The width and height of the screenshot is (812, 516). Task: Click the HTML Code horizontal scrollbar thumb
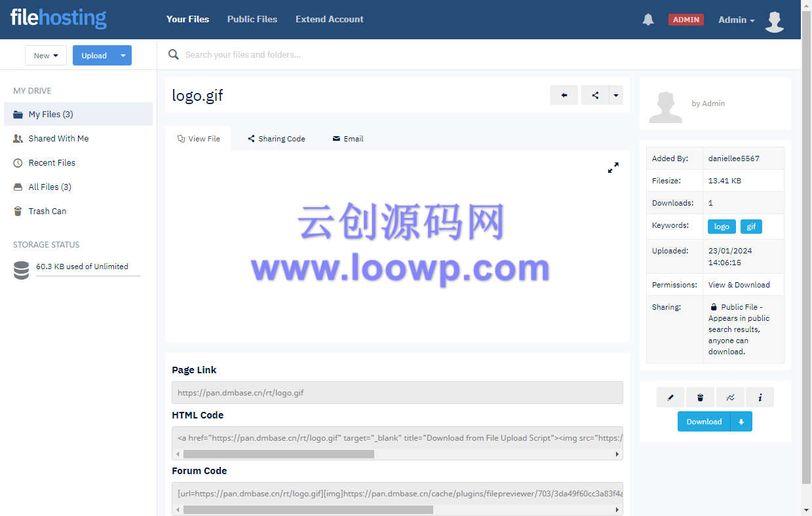[279, 454]
